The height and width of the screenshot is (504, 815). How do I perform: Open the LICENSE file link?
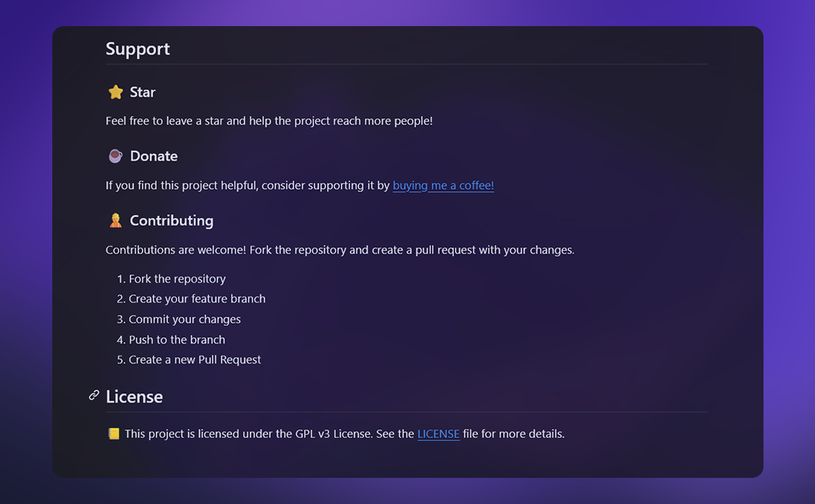[x=438, y=434]
